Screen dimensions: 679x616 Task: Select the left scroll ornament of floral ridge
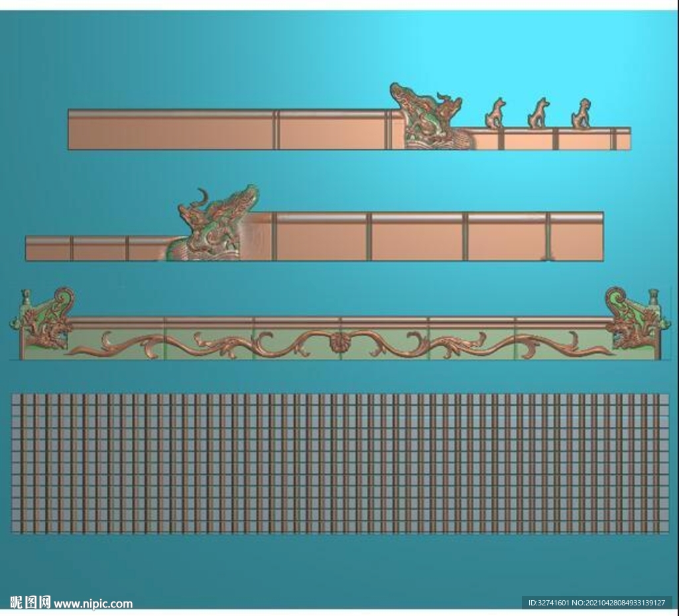[x=42, y=319]
